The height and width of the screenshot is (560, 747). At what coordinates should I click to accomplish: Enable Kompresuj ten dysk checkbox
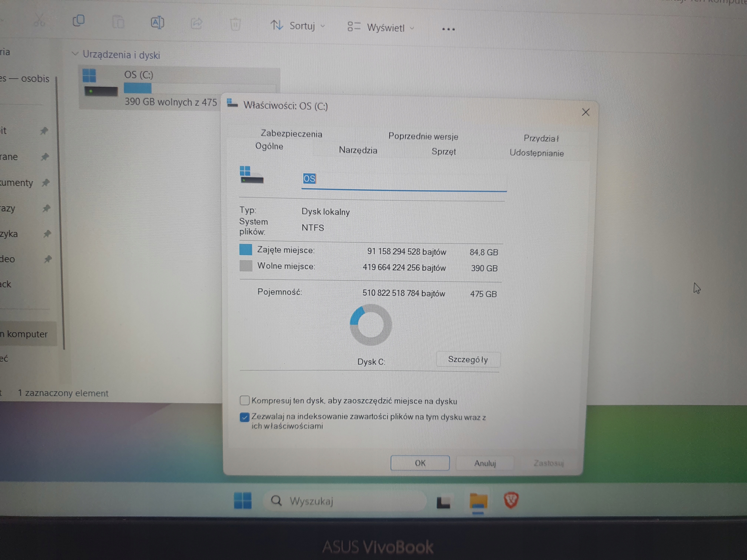coord(245,400)
